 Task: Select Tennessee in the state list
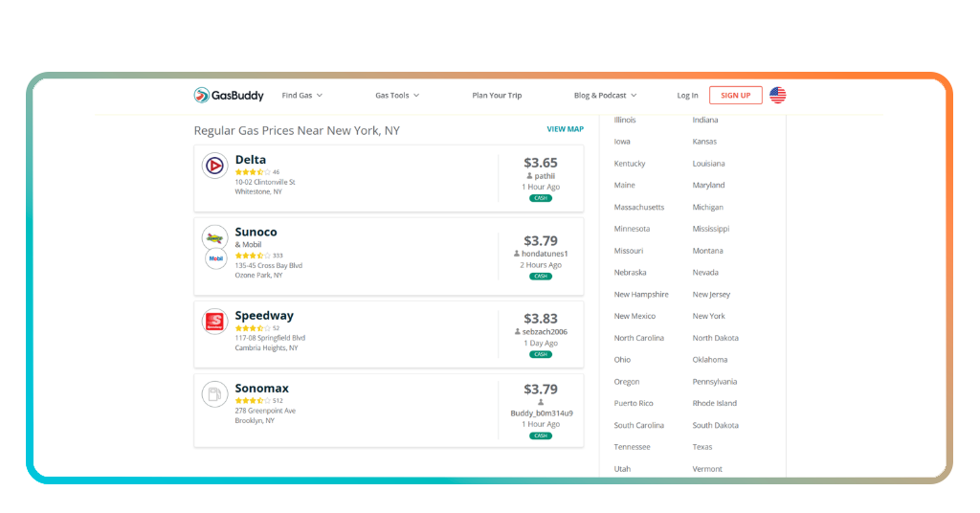pos(632,447)
